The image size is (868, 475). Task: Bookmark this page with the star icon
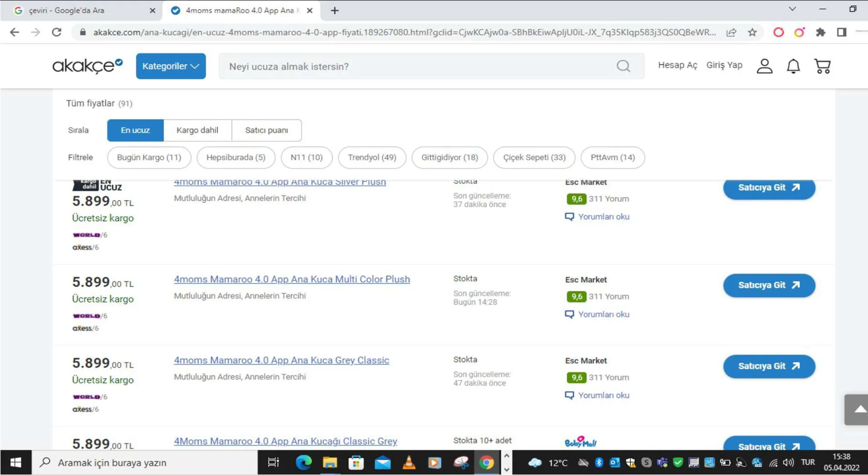click(753, 32)
